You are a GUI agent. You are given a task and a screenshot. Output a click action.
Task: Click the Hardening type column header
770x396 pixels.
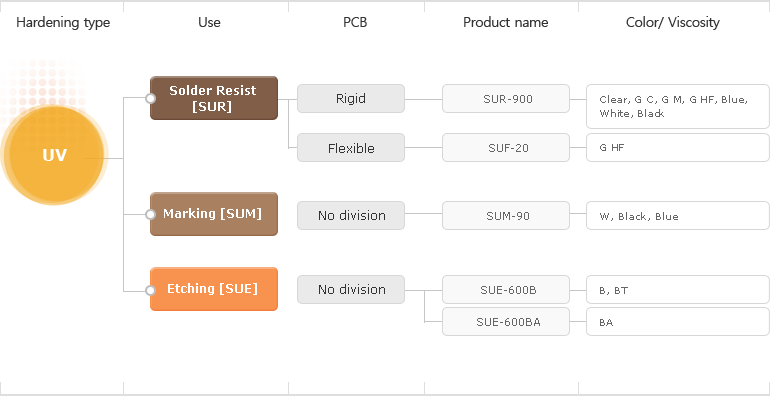pos(63,22)
